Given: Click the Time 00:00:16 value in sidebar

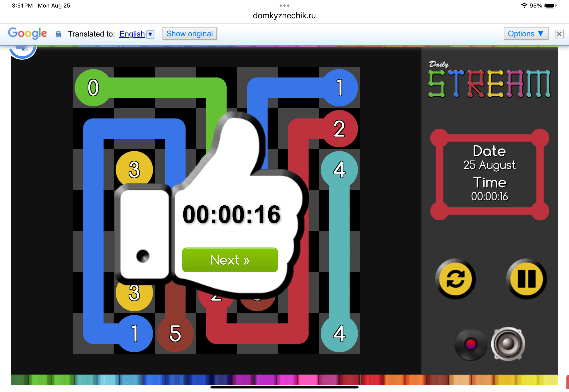Looking at the screenshot, I should point(489,196).
